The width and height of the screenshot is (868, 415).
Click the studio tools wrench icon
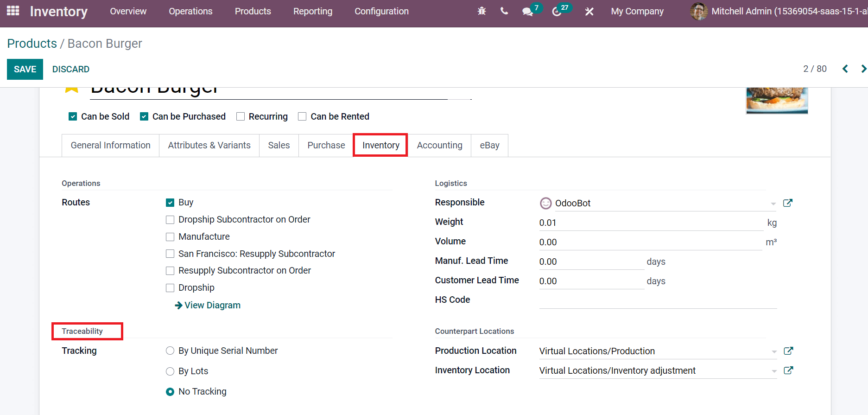point(589,12)
